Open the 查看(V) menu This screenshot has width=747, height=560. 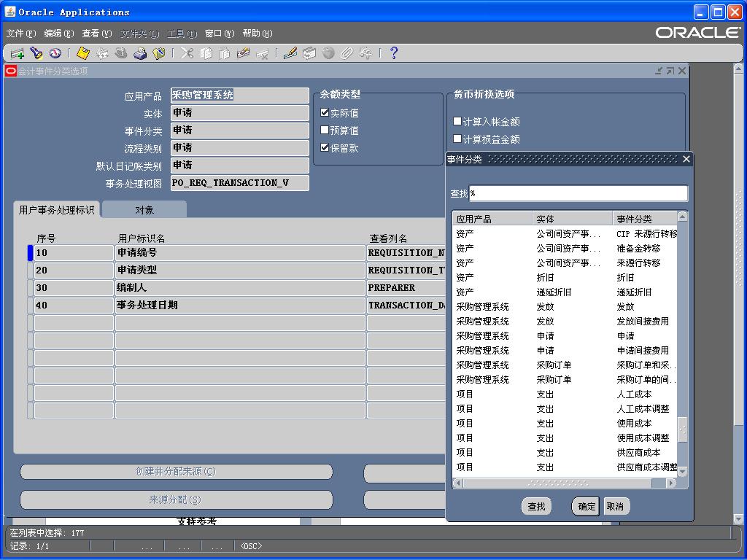[97, 34]
